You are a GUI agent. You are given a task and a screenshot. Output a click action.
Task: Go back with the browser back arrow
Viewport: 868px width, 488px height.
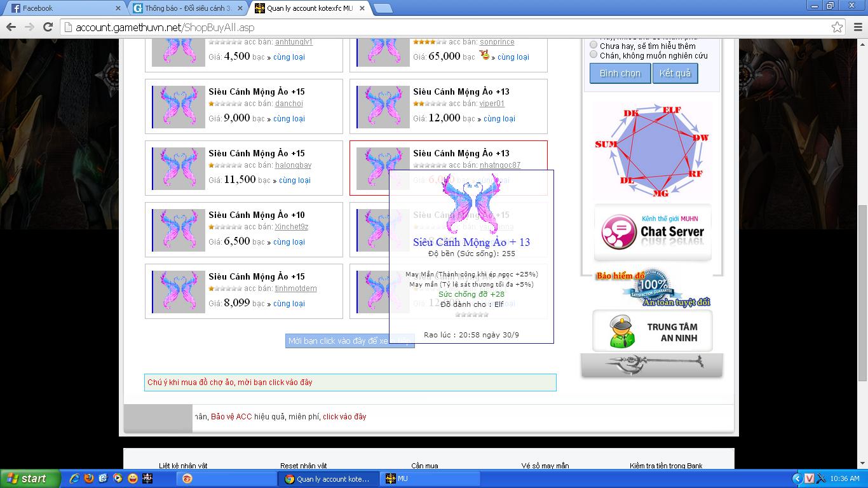pos(11,27)
